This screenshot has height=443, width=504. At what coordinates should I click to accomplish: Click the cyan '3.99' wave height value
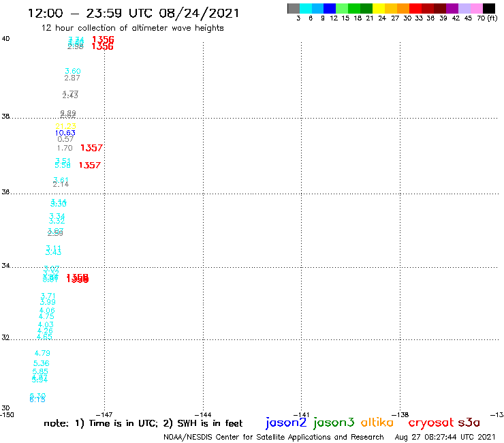click(x=48, y=302)
